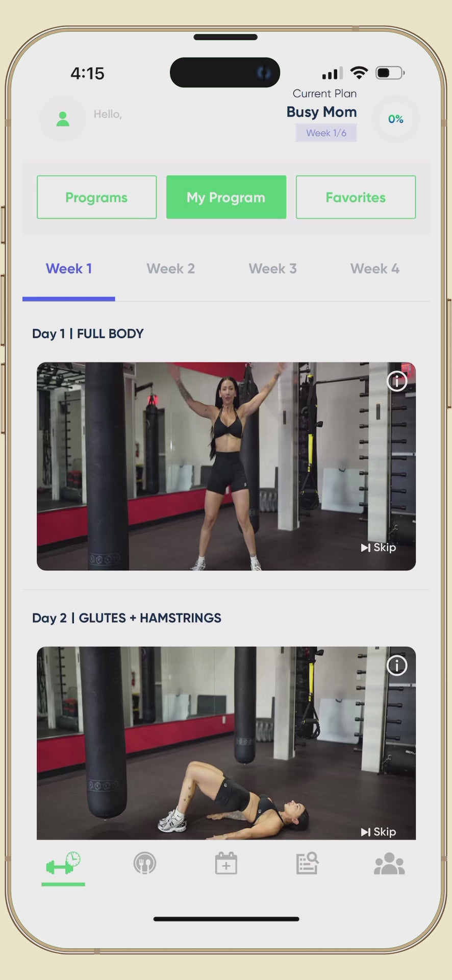Open the nutrition fork and spoon icon
The image size is (452, 980).
coord(145,864)
